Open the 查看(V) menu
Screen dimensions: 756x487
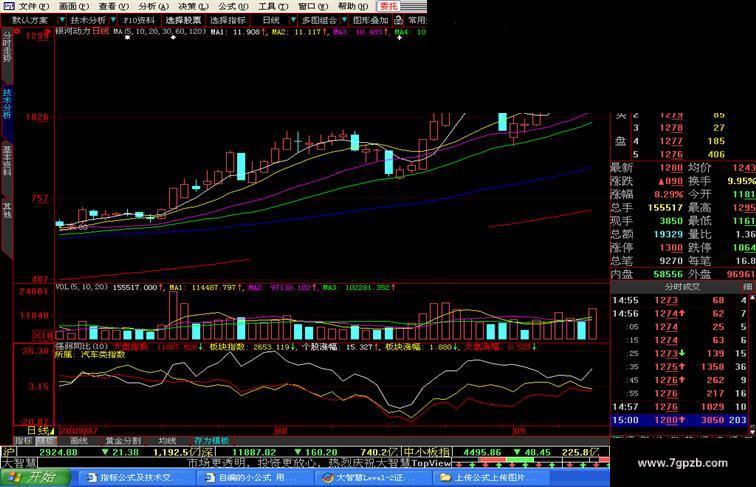point(113,6)
